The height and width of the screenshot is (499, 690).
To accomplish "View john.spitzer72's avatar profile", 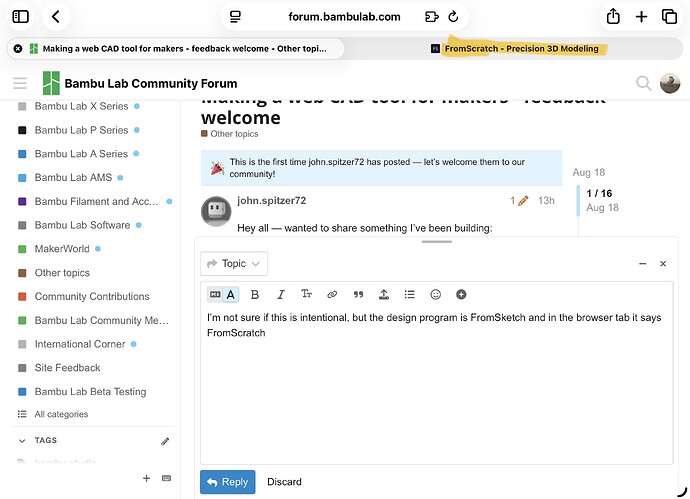I will coord(216,211).
